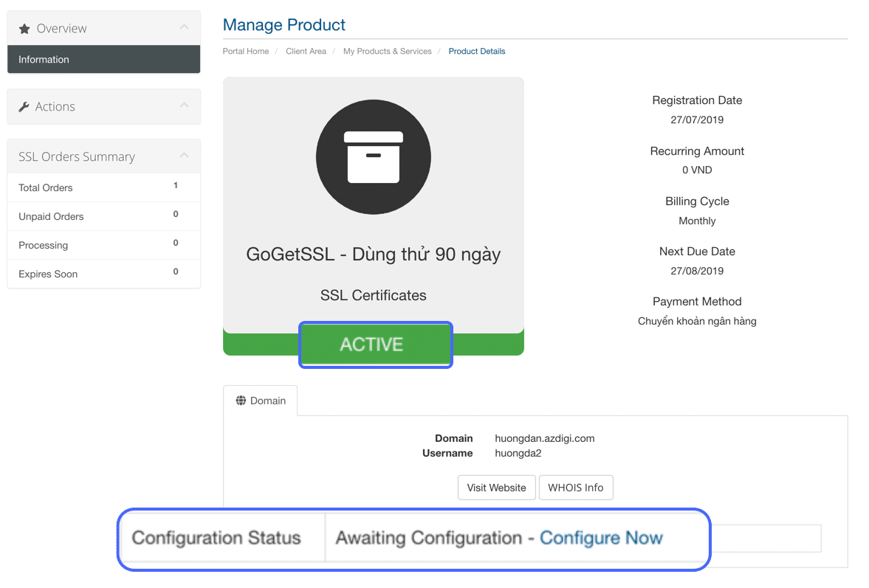The image size is (869, 588).
Task: Click the Visit Website button
Action: (x=496, y=487)
